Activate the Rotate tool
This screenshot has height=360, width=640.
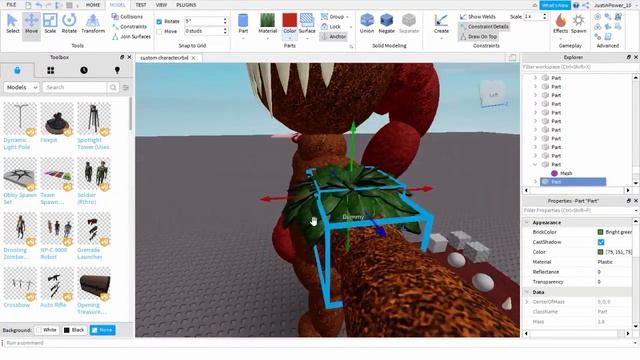pyautogui.click(x=69, y=24)
